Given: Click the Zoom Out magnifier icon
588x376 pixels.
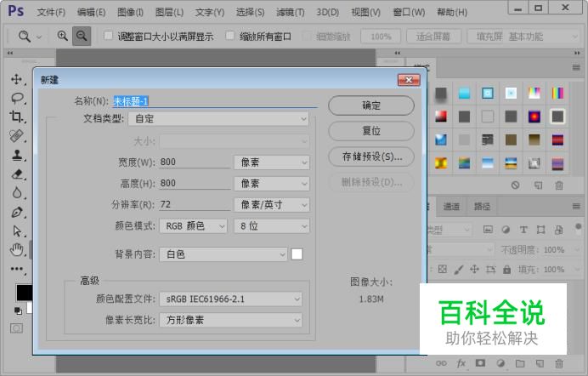Looking at the screenshot, I should tap(82, 36).
